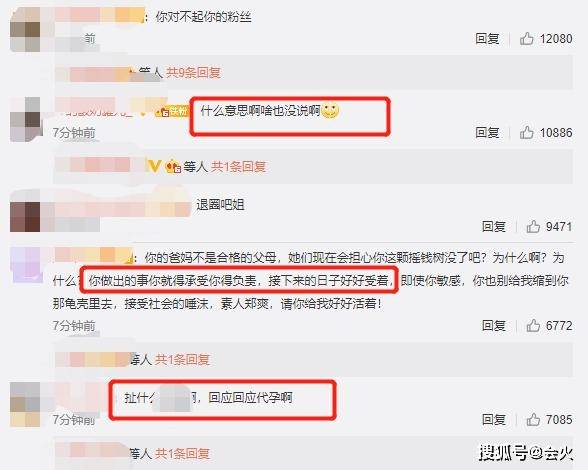The height and width of the screenshot is (470, 588).
Task: Expand the 共9条回复 replies
Action: click(x=193, y=72)
